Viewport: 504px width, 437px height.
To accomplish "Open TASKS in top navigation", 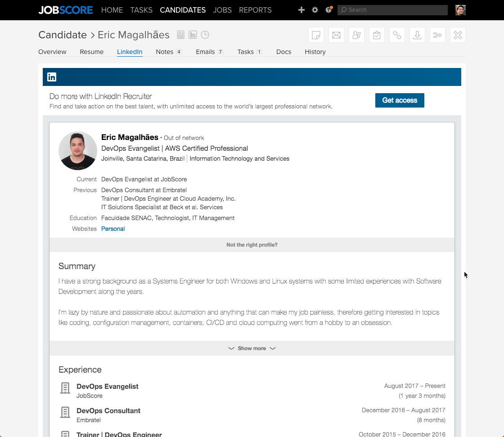I will coord(141,10).
